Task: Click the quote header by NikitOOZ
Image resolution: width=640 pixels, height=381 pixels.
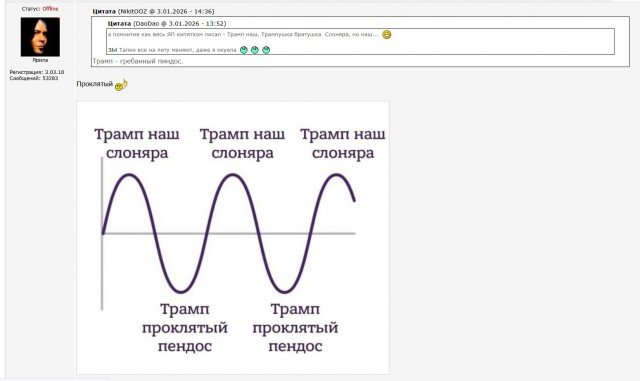Action: [x=153, y=11]
